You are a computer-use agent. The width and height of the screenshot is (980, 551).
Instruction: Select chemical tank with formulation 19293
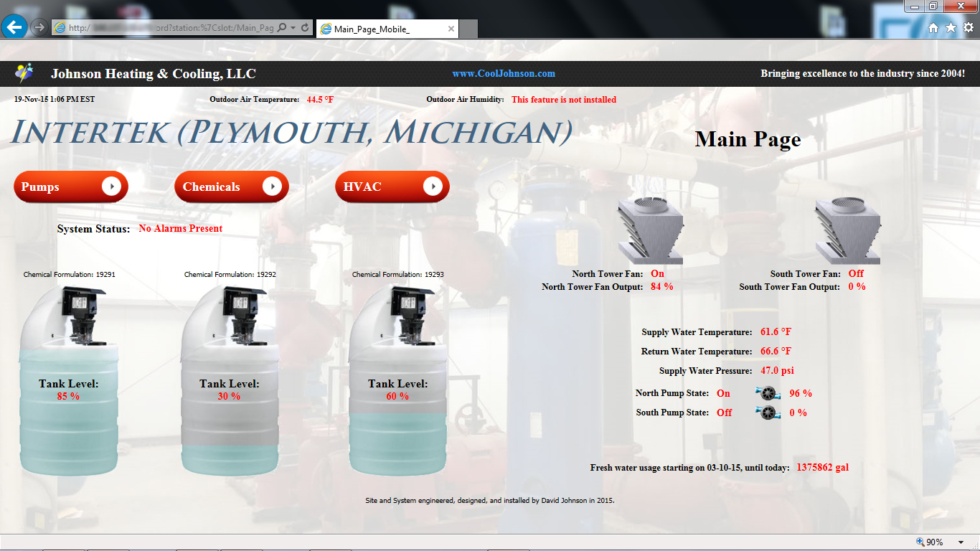pos(398,380)
